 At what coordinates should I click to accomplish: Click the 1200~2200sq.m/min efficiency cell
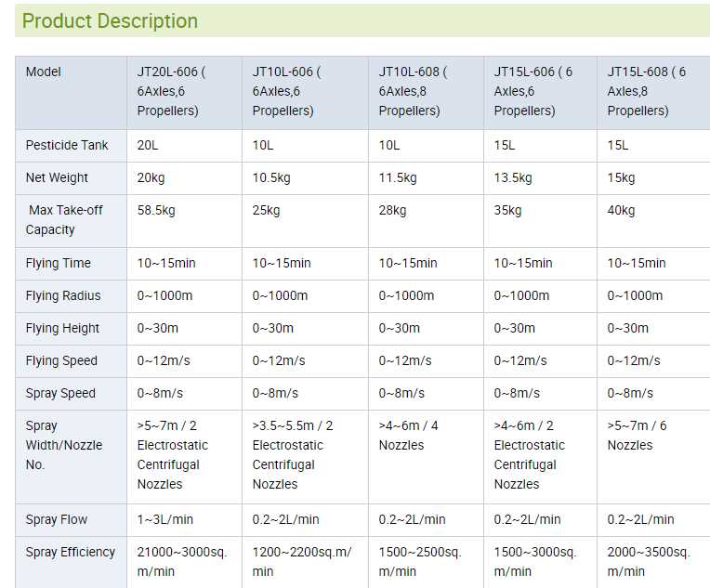pyautogui.click(x=302, y=561)
